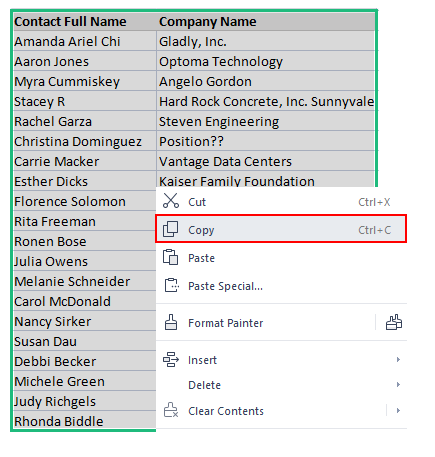Select the Cut menu entry text
Image resolution: width=435 pixels, height=457 pixels.
[197, 202]
